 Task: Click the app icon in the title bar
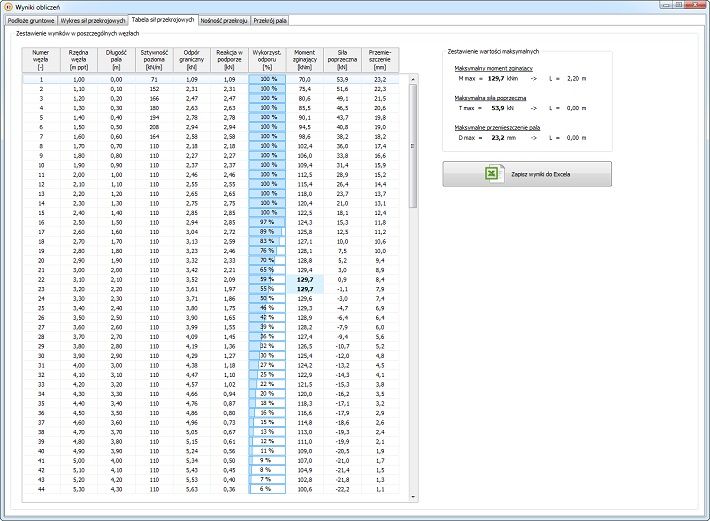point(7,7)
